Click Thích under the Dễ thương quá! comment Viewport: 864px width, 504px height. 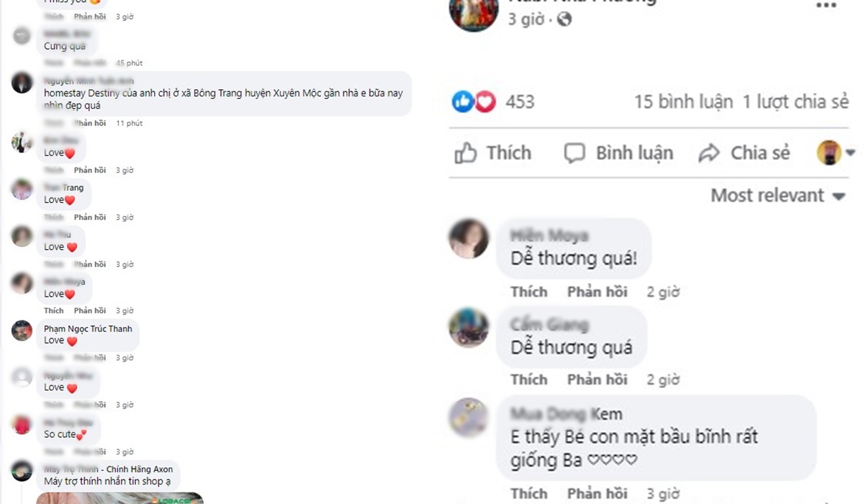click(529, 292)
